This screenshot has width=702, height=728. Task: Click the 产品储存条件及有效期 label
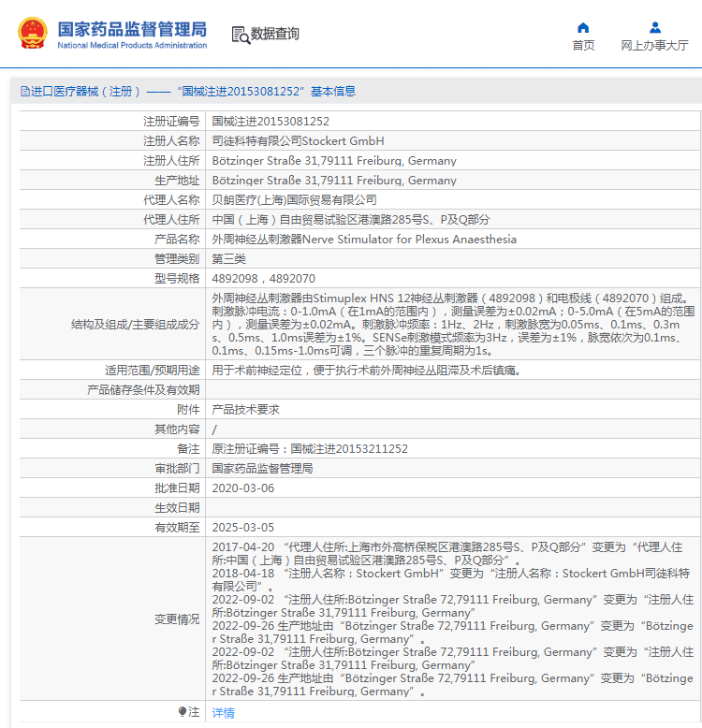pyautogui.click(x=143, y=390)
